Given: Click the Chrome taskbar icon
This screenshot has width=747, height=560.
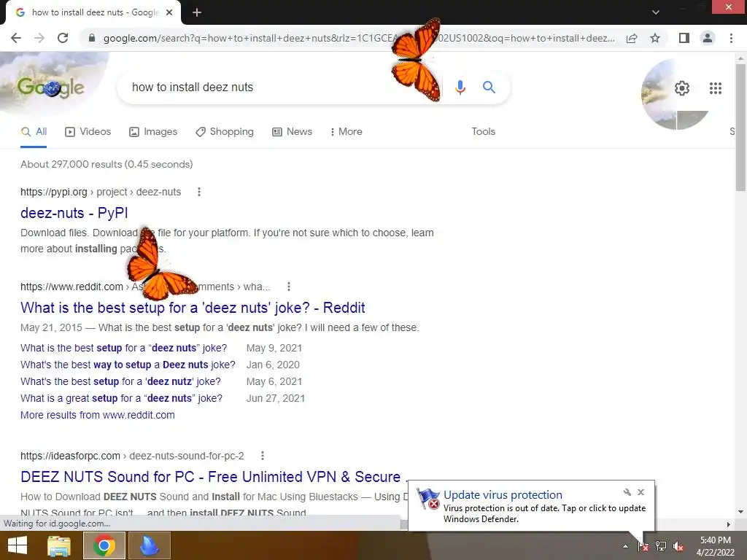Looking at the screenshot, I should pyautogui.click(x=104, y=545).
